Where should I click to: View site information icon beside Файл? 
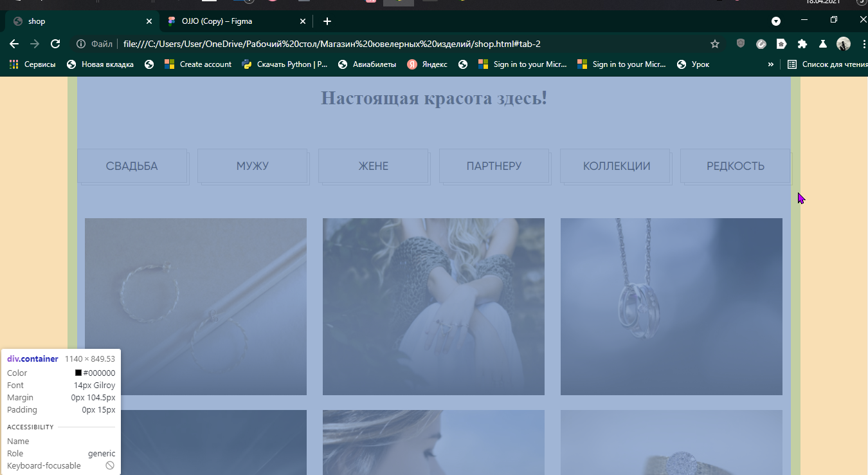pos(81,44)
